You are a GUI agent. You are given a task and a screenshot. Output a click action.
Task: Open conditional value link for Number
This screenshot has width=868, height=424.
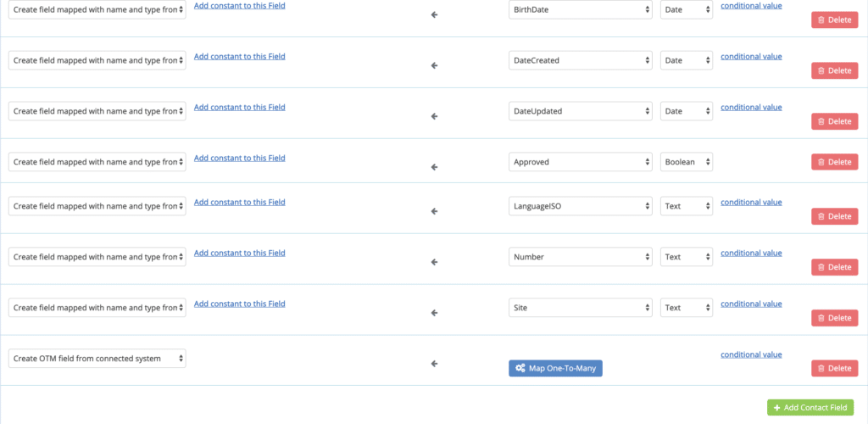pyautogui.click(x=751, y=253)
